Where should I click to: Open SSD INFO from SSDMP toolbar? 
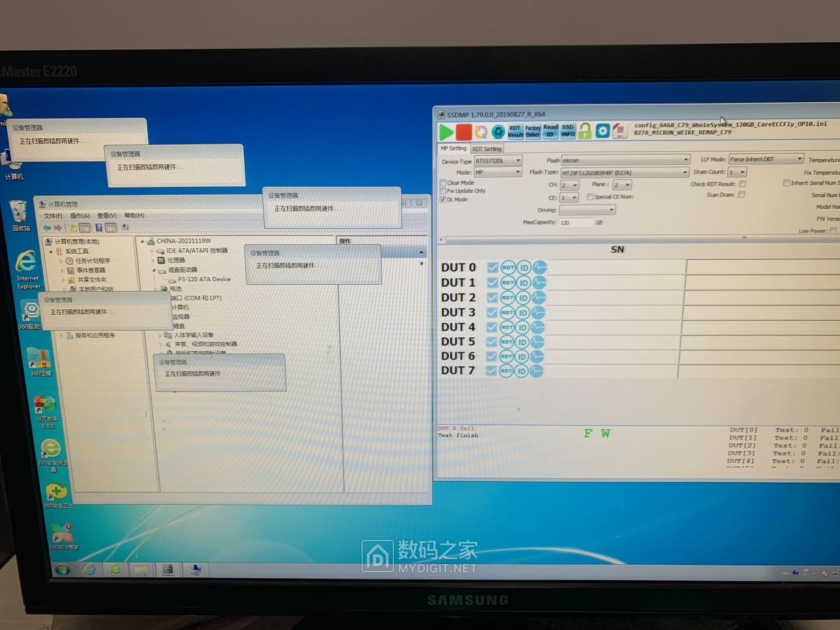click(x=568, y=131)
